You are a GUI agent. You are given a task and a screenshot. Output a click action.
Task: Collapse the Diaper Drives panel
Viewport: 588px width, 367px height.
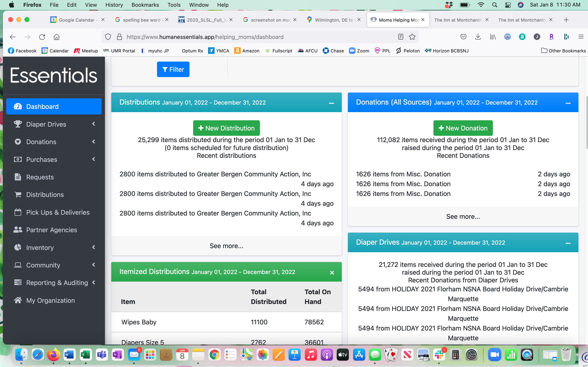(x=568, y=243)
